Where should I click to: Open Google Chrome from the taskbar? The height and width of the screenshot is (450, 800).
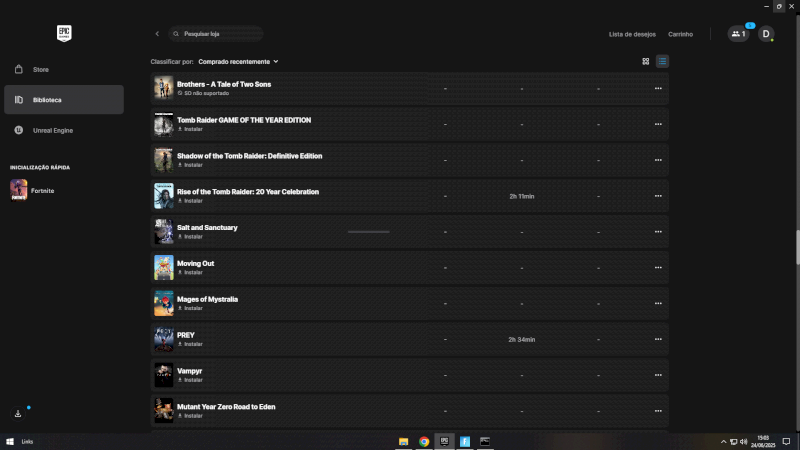pyautogui.click(x=424, y=441)
